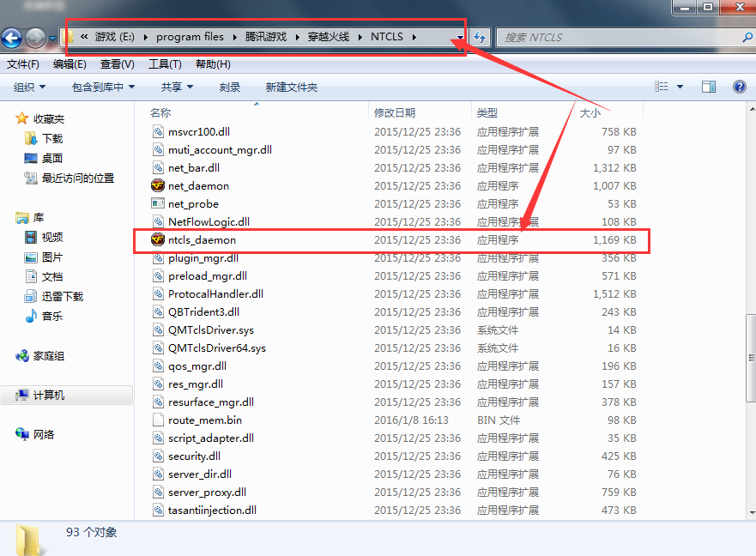Click the 新建文件夹 button
The height and width of the screenshot is (556, 756).
pos(292,88)
